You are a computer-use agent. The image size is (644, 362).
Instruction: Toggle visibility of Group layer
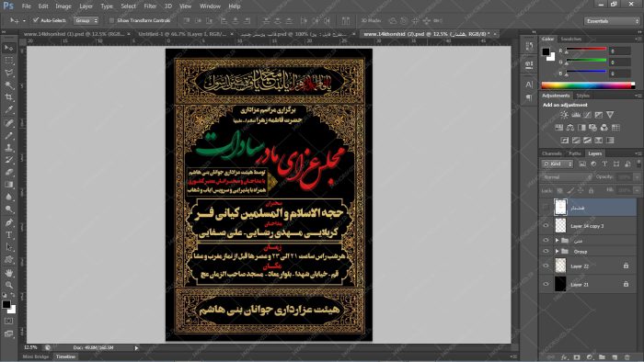(546, 251)
